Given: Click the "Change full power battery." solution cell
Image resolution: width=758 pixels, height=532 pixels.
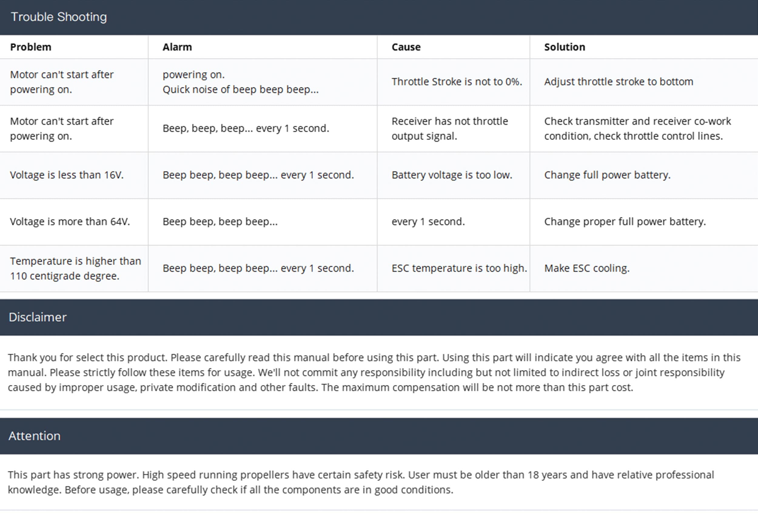Looking at the screenshot, I should pyautogui.click(x=607, y=175).
